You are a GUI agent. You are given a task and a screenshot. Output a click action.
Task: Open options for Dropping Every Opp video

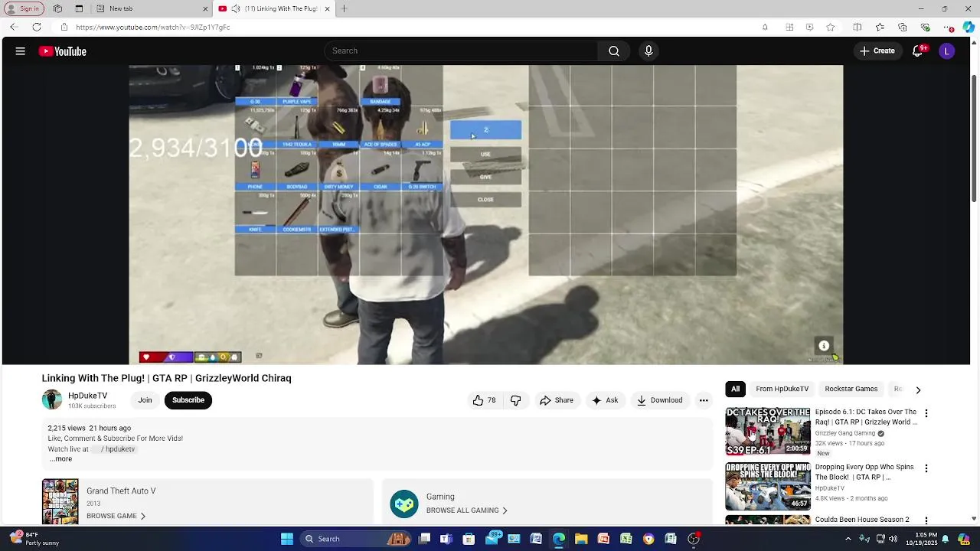(926, 468)
